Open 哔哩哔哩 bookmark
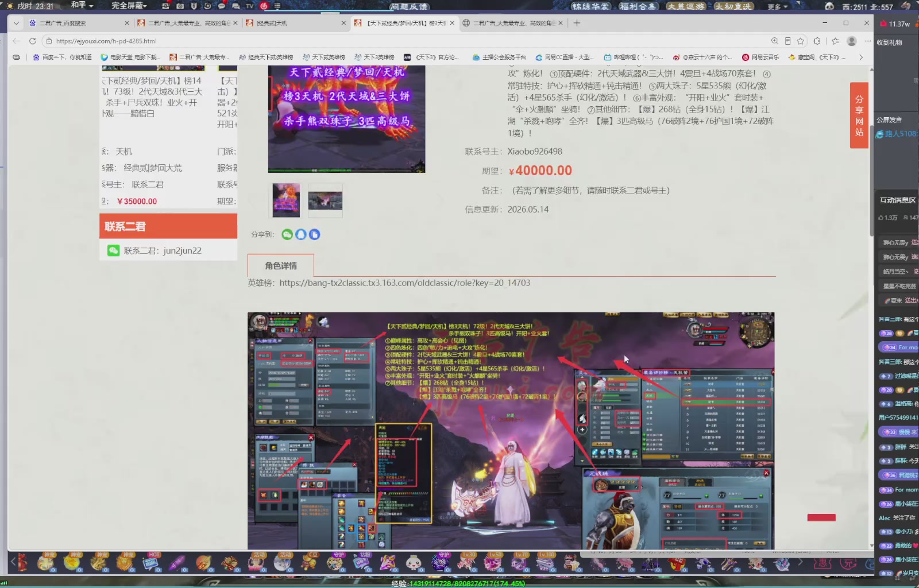 (x=633, y=57)
